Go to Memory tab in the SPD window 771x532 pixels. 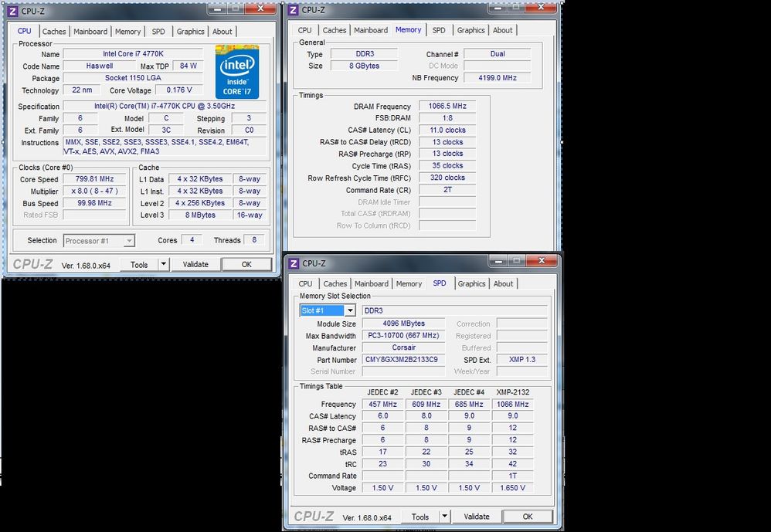(409, 283)
